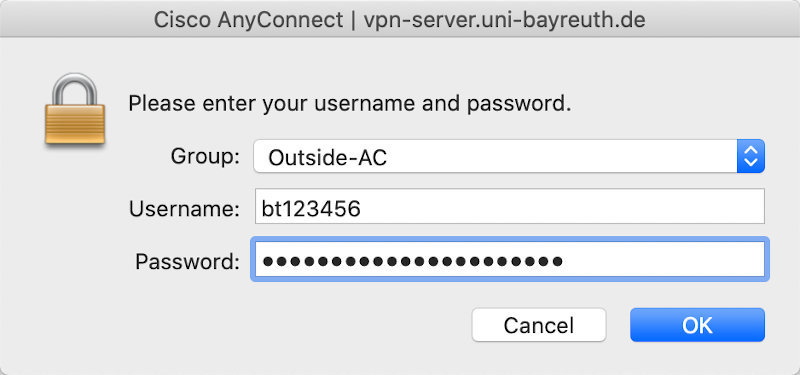Click the "Password:" label
The width and height of the screenshot is (800, 375).
coord(187,262)
